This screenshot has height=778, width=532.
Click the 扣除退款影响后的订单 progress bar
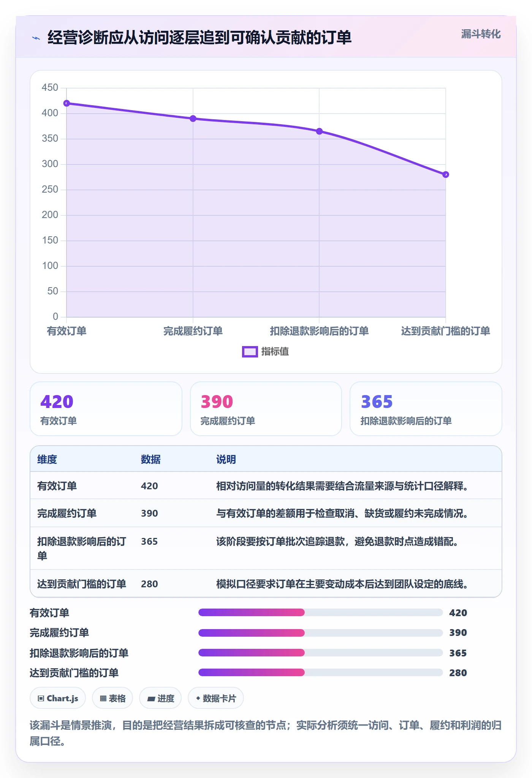point(320,653)
